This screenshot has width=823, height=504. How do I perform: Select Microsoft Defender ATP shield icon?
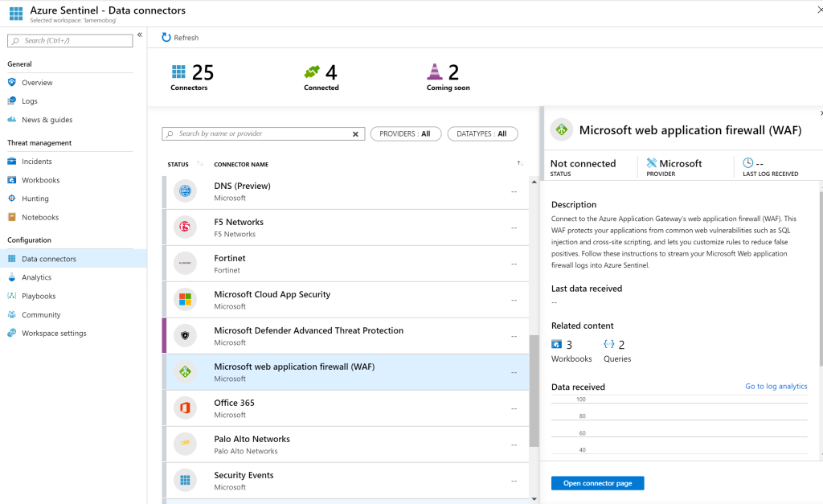(x=185, y=335)
